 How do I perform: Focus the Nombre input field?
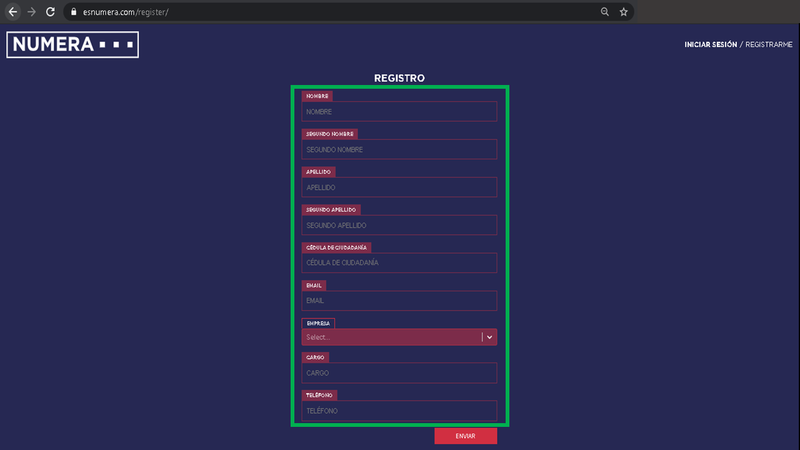tap(399, 112)
